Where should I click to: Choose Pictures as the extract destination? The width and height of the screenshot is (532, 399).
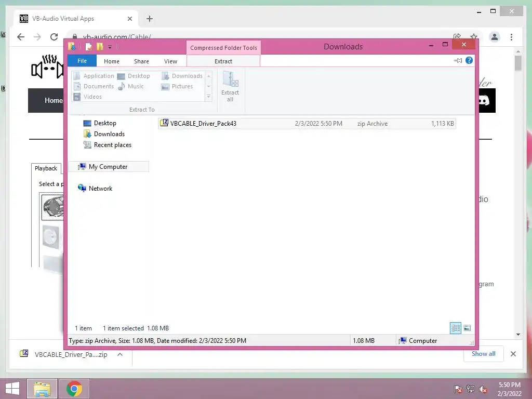(177, 86)
